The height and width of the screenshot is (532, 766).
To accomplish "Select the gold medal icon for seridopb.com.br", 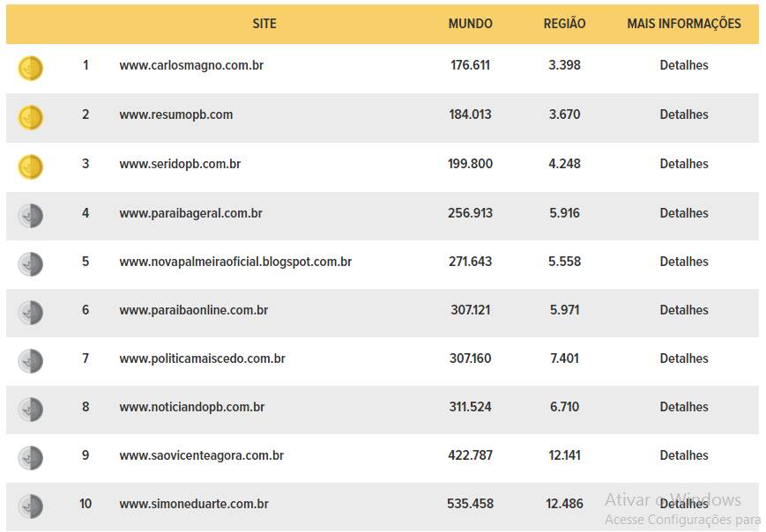I will [x=30, y=166].
